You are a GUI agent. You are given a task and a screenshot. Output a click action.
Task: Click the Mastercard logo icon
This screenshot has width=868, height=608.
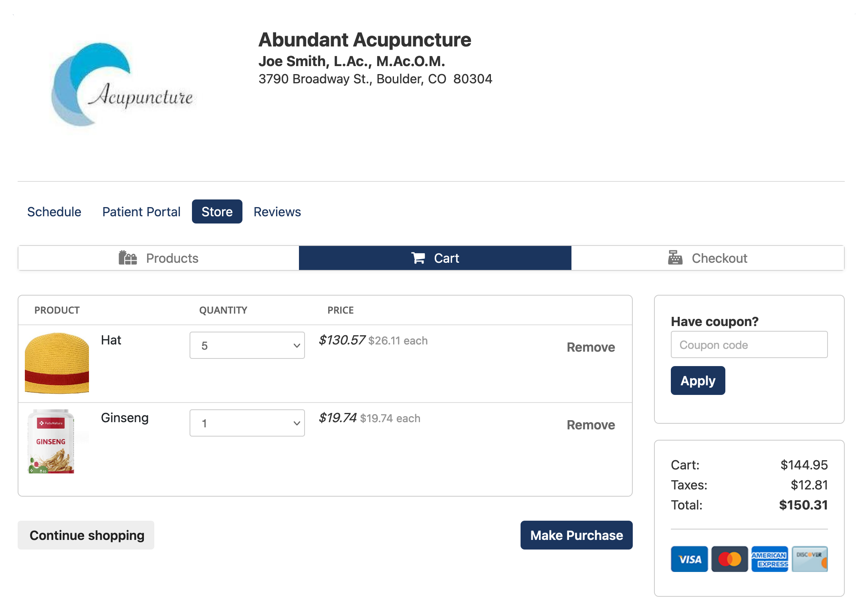click(x=729, y=559)
